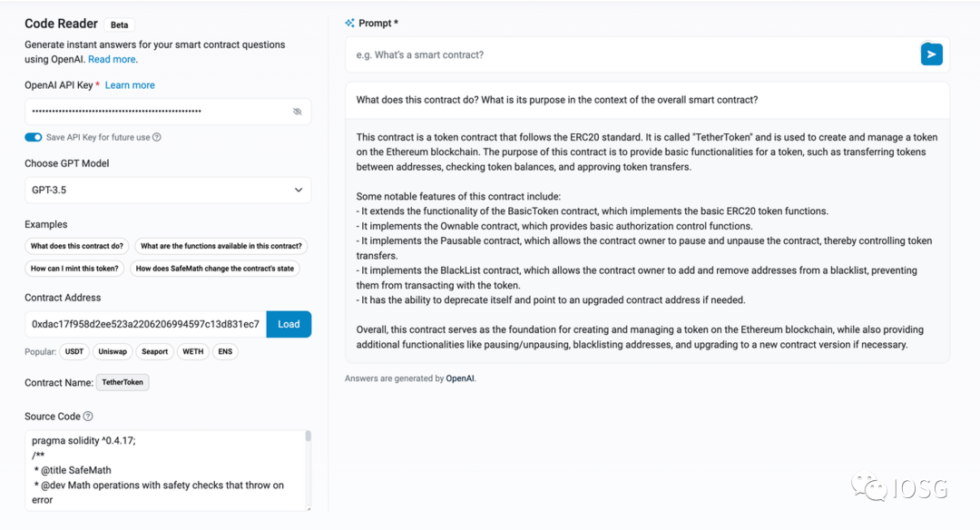Viewport: 980px width, 530px height.
Task: Open the Choose GPT Model dropdown
Action: (x=168, y=190)
